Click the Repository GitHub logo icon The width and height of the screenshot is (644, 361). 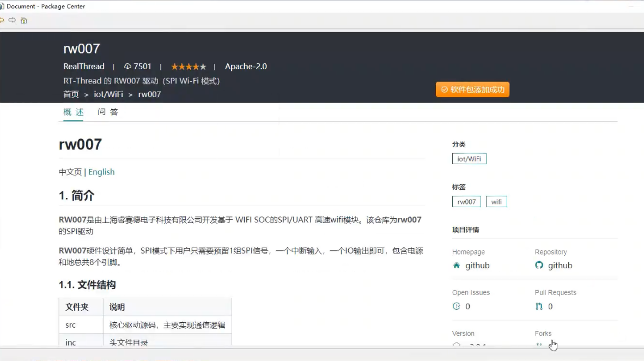coord(539,265)
